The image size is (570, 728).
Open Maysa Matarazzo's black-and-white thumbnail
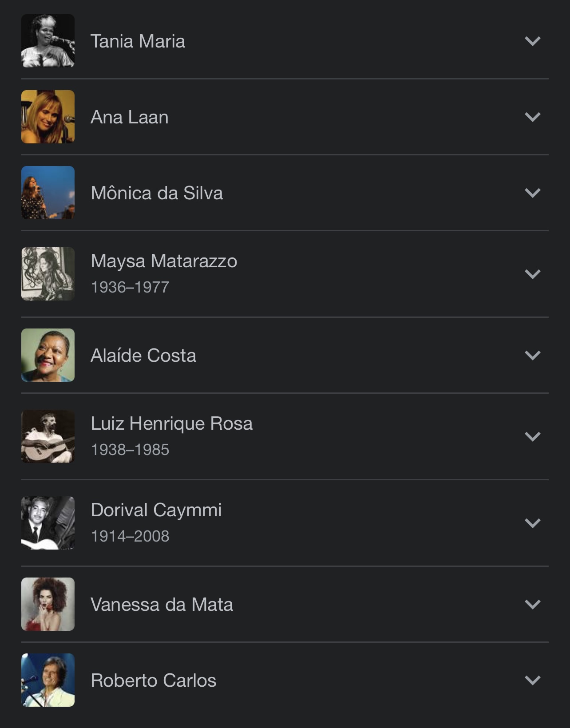[x=48, y=274]
